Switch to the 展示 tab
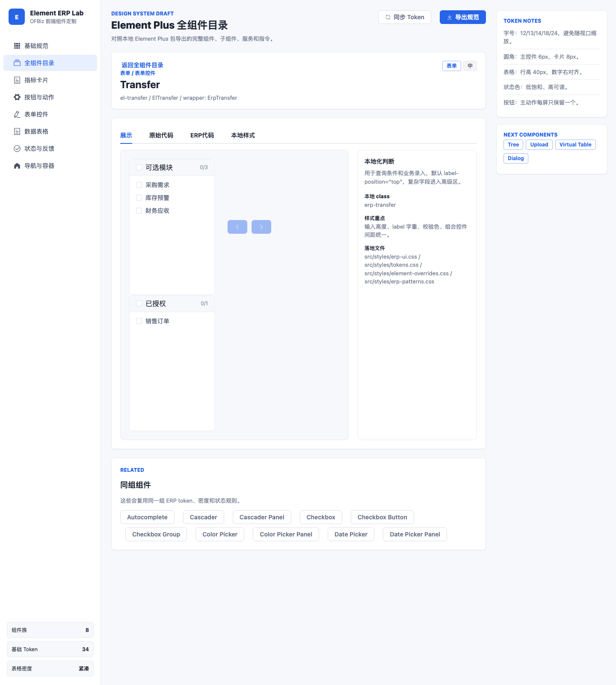616x685 pixels. (126, 135)
